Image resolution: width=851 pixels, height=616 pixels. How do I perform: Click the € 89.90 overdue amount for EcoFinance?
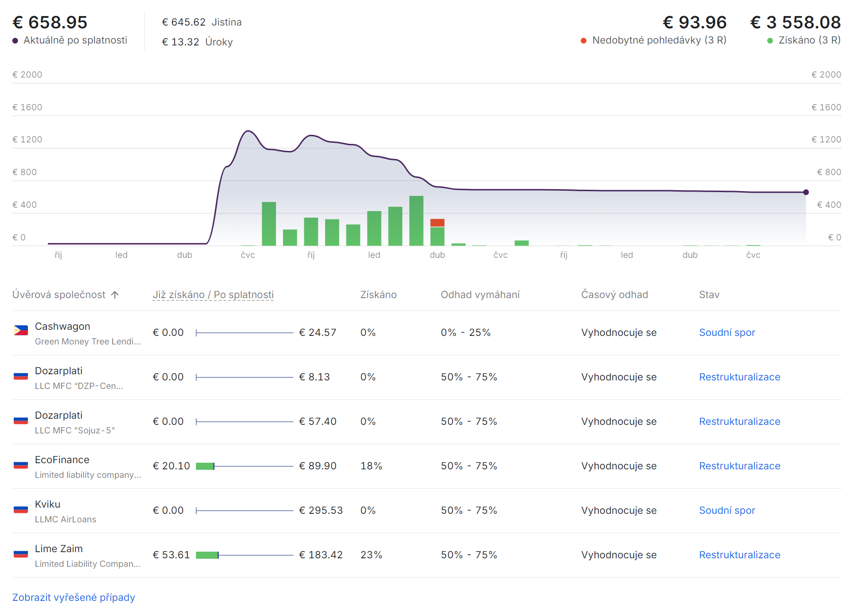pos(318,466)
